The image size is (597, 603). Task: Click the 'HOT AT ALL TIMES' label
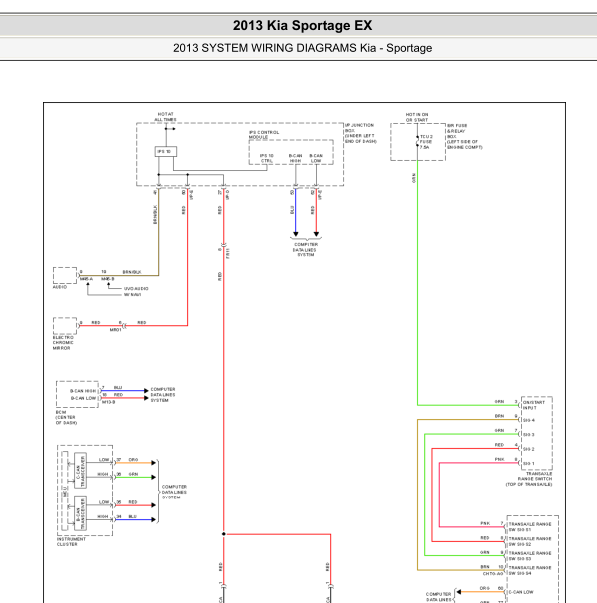tap(165, 117)
